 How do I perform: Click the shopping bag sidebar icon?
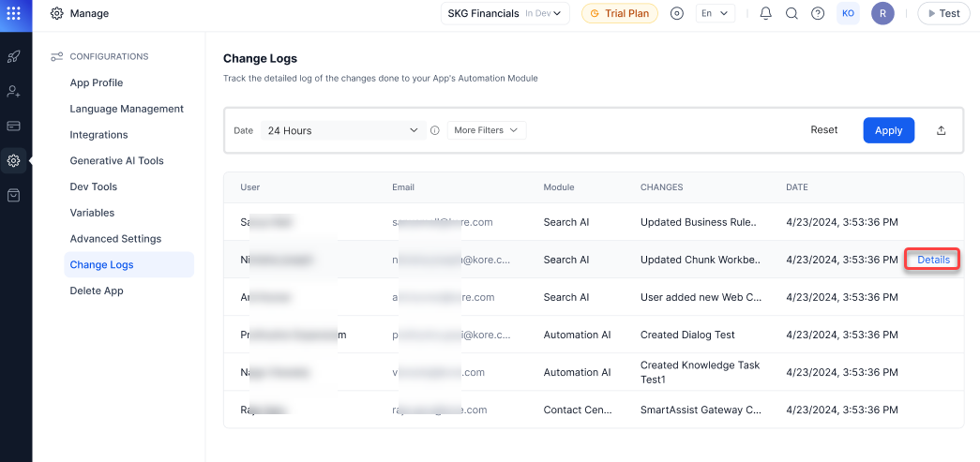coord(14,195)
